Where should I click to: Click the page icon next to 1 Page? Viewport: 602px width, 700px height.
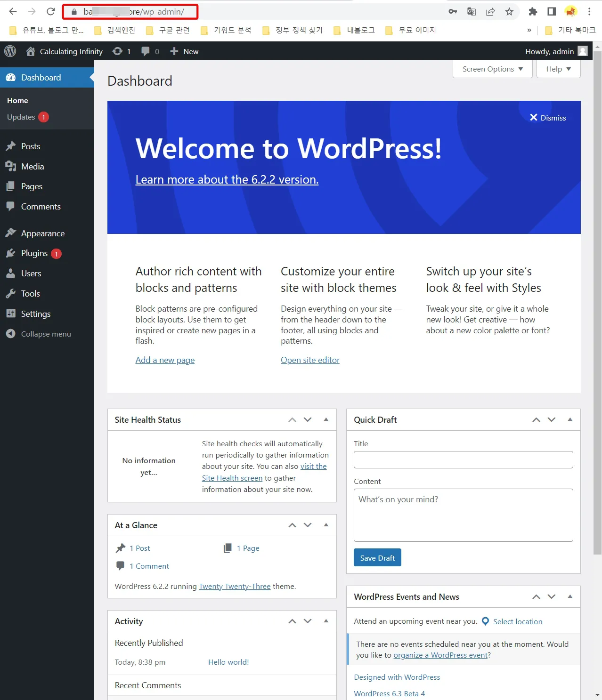pos(228,548)
